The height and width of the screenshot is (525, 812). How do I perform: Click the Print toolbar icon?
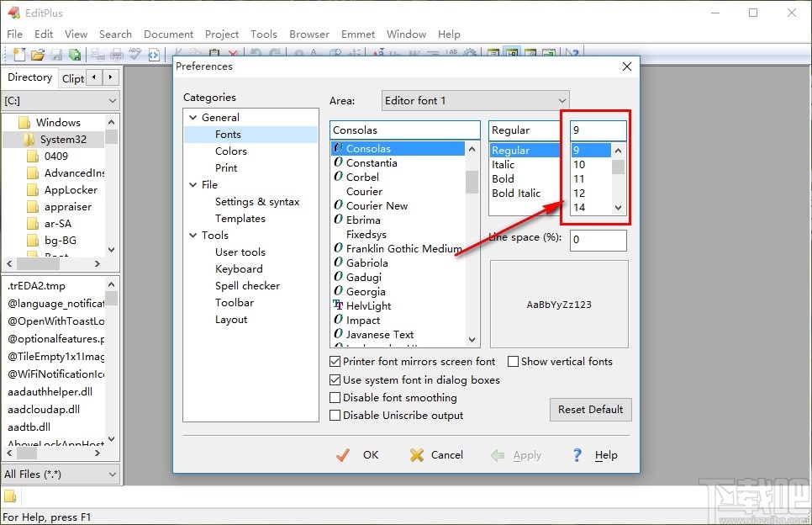click(117, 54)
